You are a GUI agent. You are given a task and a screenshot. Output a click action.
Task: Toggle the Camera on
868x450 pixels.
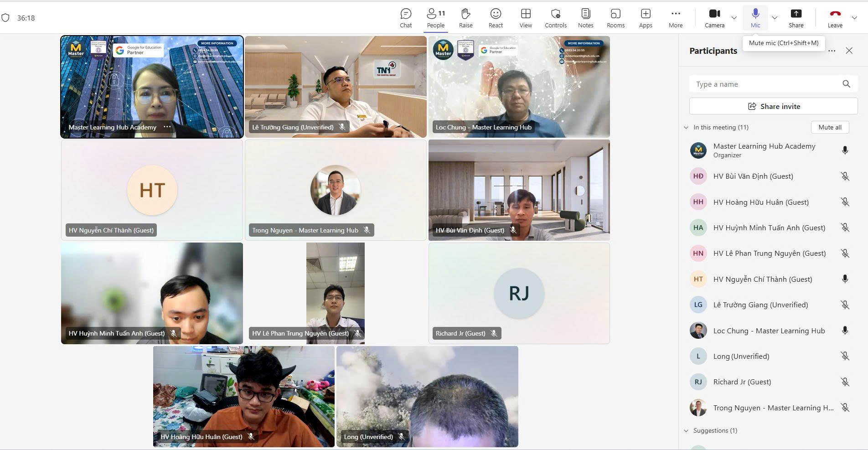coord(714,18)
